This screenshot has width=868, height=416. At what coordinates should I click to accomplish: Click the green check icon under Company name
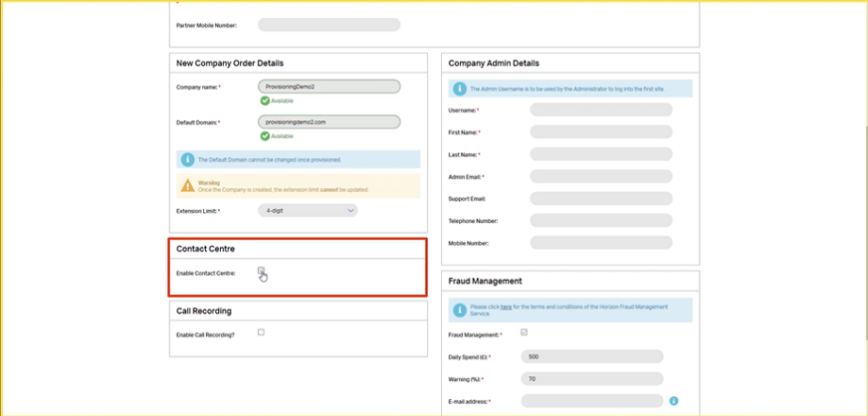pyautogui.click(x=265, y=101)
